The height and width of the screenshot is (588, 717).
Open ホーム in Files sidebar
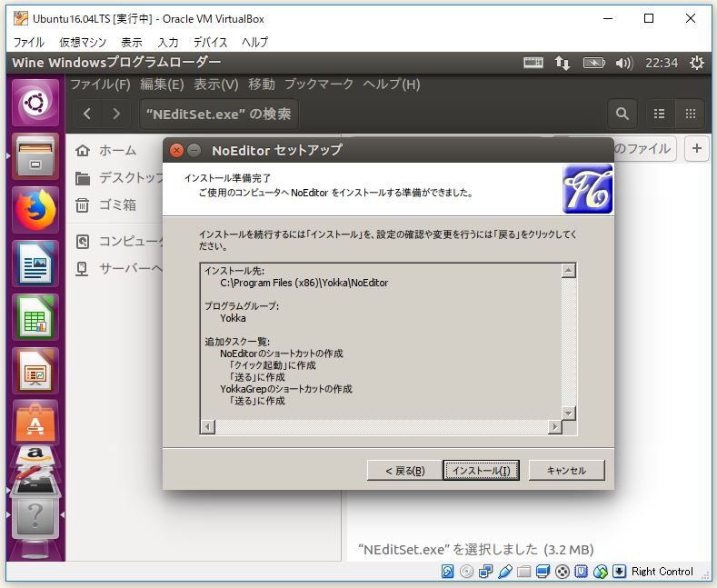point(117,151)
